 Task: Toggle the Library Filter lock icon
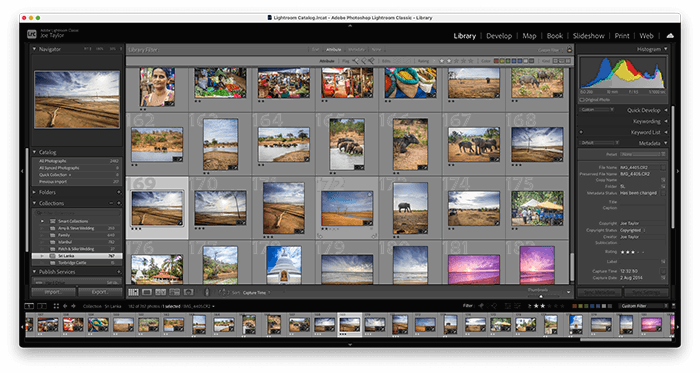(x=569, y=50)
